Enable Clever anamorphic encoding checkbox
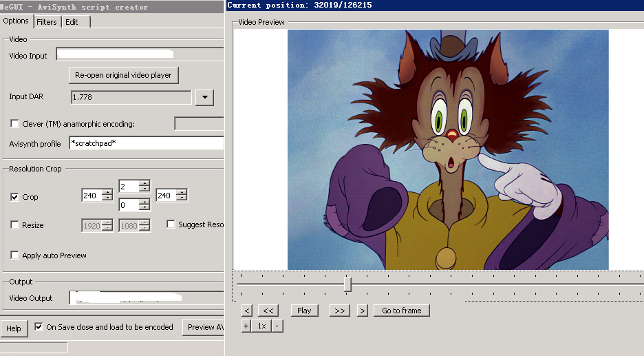 pos(14,124)
